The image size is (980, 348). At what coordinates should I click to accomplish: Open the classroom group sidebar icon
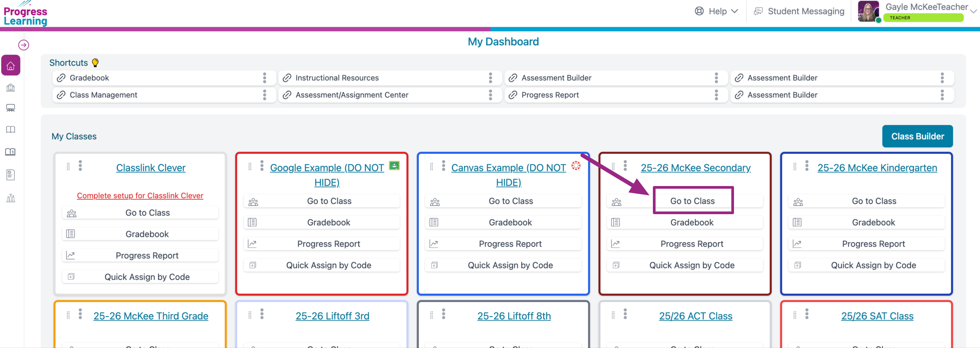coord(11,109)
